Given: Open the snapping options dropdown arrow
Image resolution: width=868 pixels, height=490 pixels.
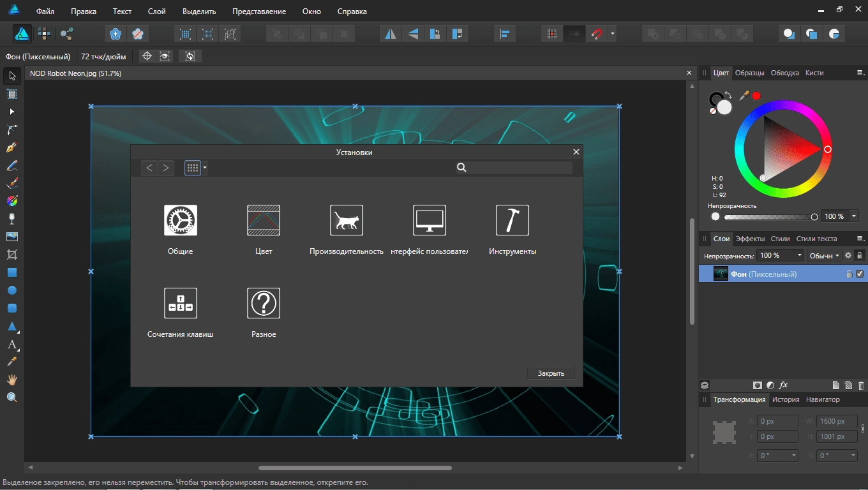Looking at the screenshot, I should point(612,34).
